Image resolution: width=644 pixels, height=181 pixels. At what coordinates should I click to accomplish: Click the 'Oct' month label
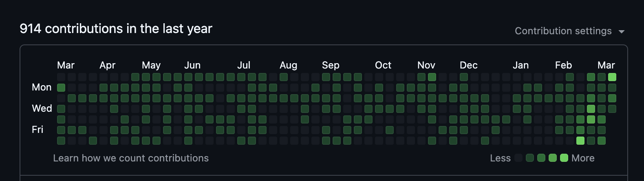383,65
